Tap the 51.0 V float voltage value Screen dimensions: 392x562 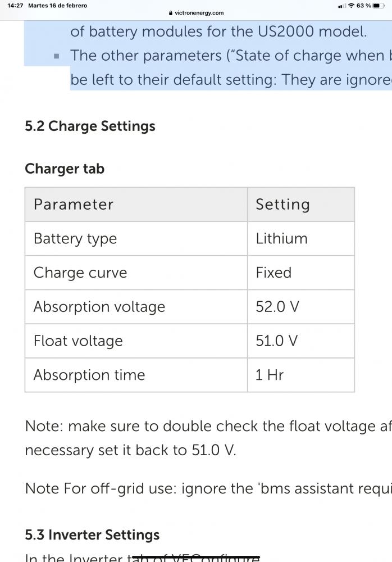pyautogui.click(x=277, y=341)
